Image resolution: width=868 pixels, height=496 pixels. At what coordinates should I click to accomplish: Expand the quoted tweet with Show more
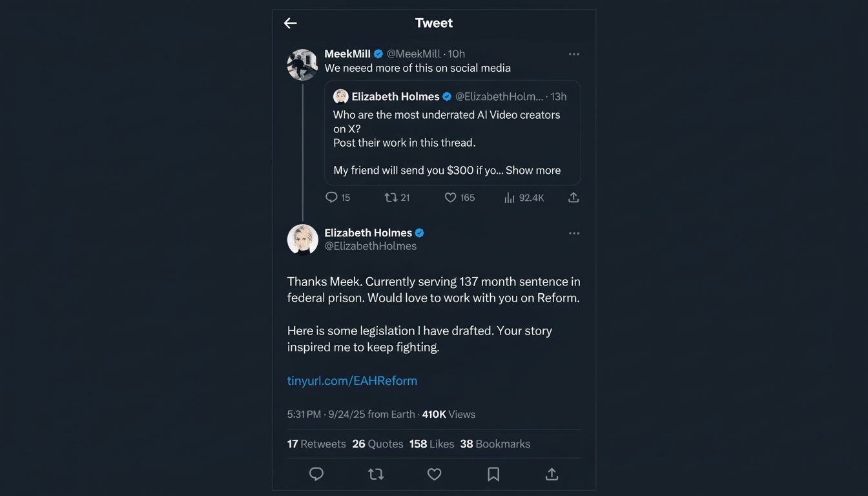click(x=533, y=170)
